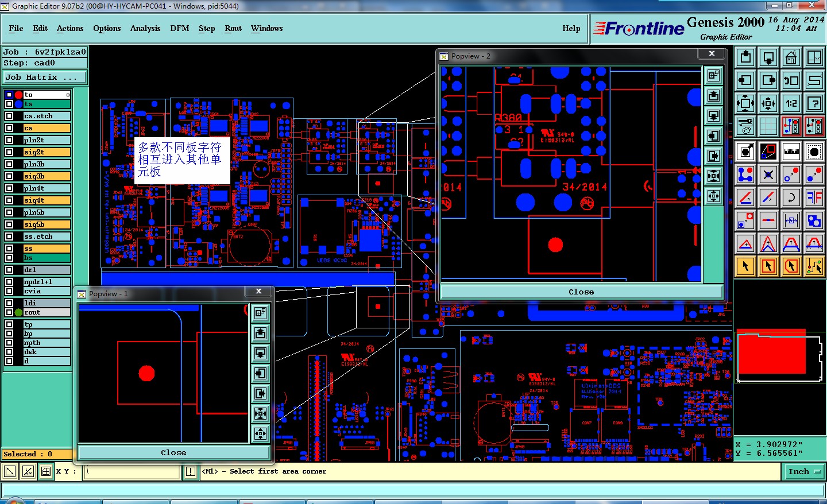Select layer name 'pln4t' in the layer list
This screenshot has width=827, height=504.
(x=47, y=188)
